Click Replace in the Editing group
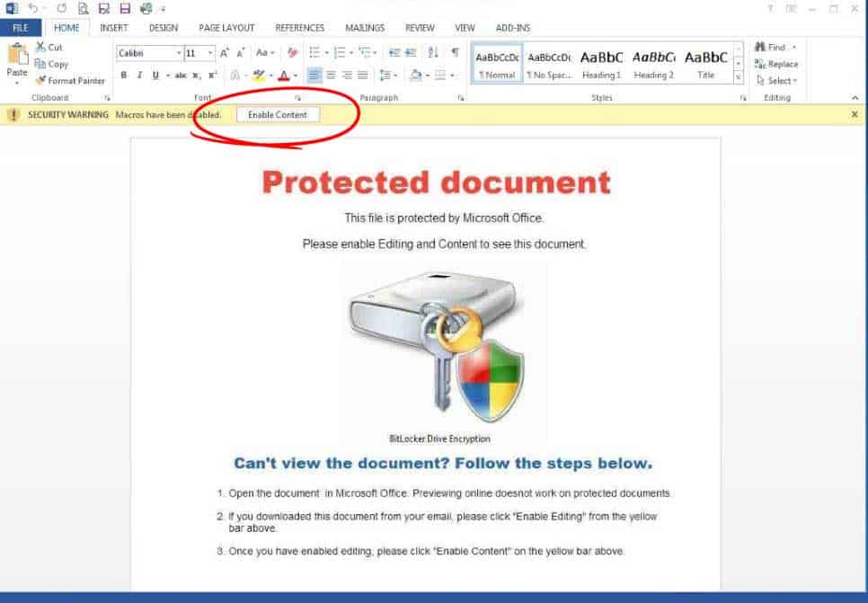The height and width of the screenshot is (603, 868). [x=776, y=64]
